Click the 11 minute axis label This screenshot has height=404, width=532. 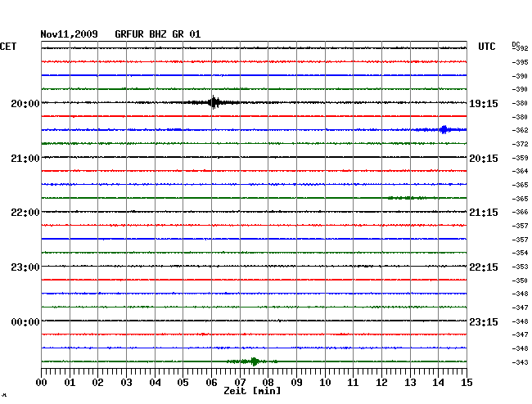coord(353,383)
